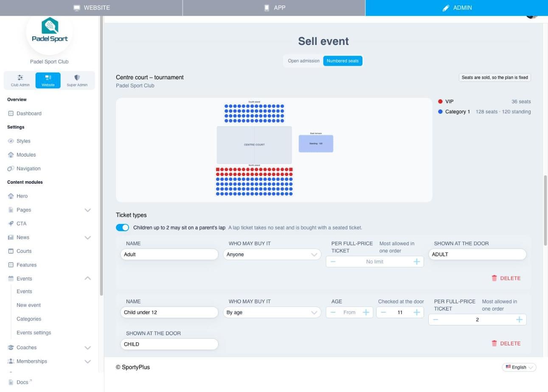Expand the News submenu chevron

pos(88,238)
